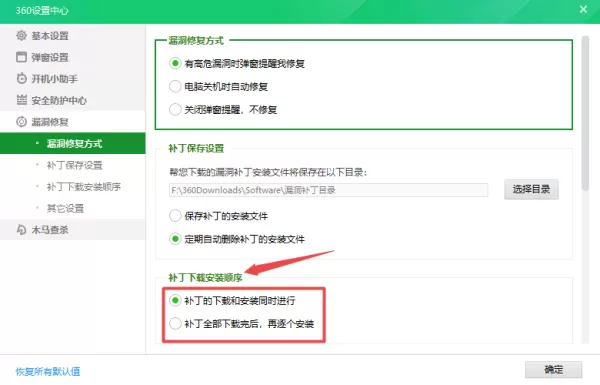Click the 补丁保存设置 section heading
This screenshot has height=385, width=600.
click(196, 148)
